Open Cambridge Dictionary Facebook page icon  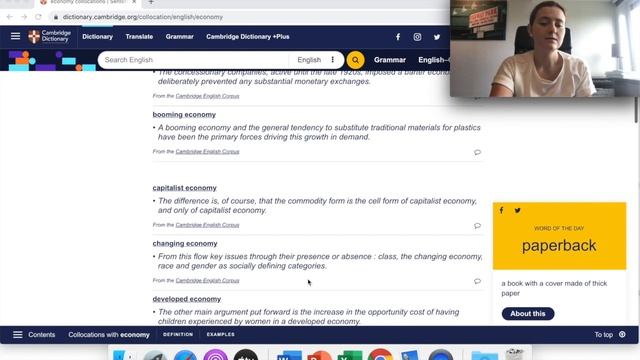(x=398, y=37)
